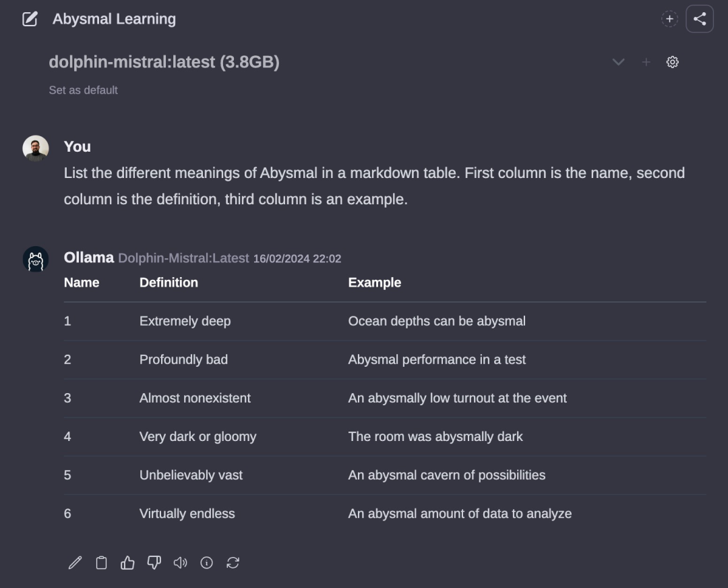The width and height of the screenshot is (728, 588).
Task: Click the user profile avatar
Action: [36, 148]
